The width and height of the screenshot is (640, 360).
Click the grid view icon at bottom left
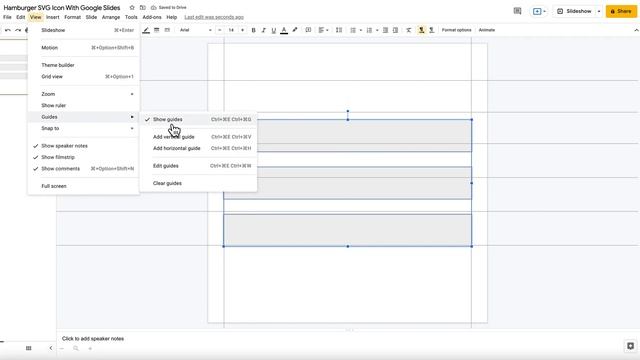(29, 348)
